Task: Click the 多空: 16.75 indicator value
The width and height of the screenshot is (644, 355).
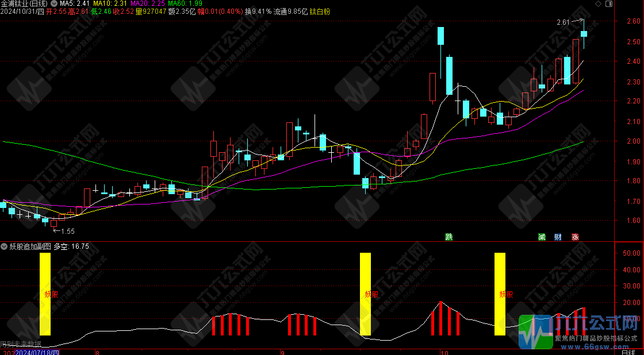Action: click(x=71, y=246)
